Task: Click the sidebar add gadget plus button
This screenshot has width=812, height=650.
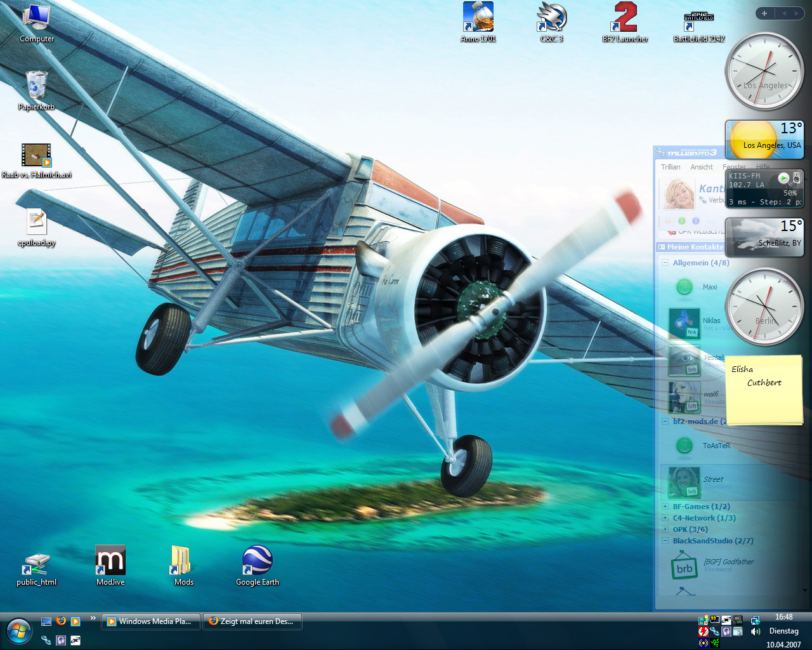Action: (x=764, y=13)
